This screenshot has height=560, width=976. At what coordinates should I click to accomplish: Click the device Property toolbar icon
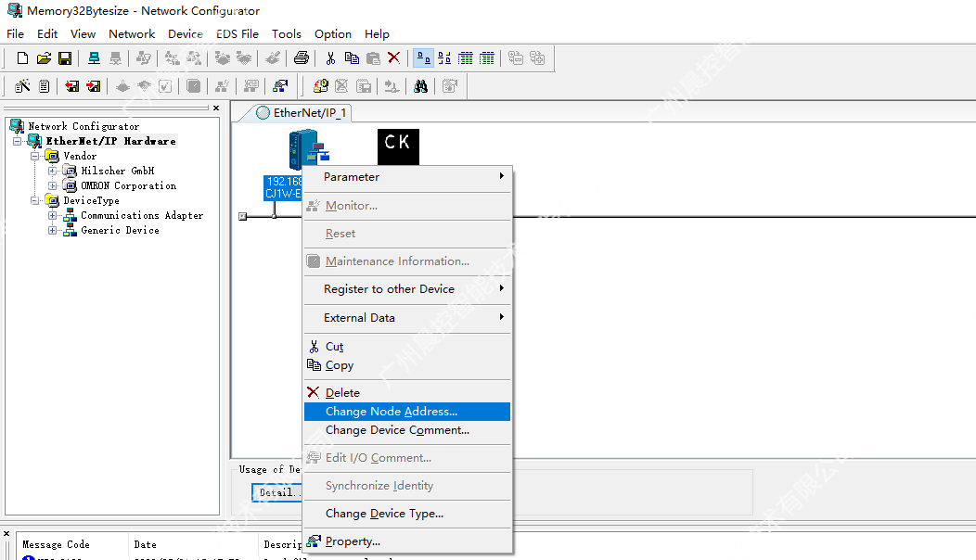281,86
